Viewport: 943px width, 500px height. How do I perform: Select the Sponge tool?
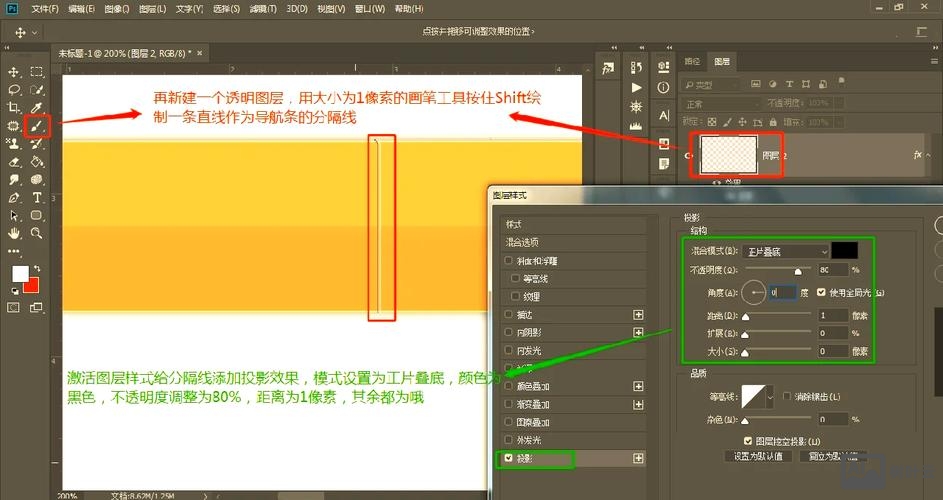click(37, 180)
